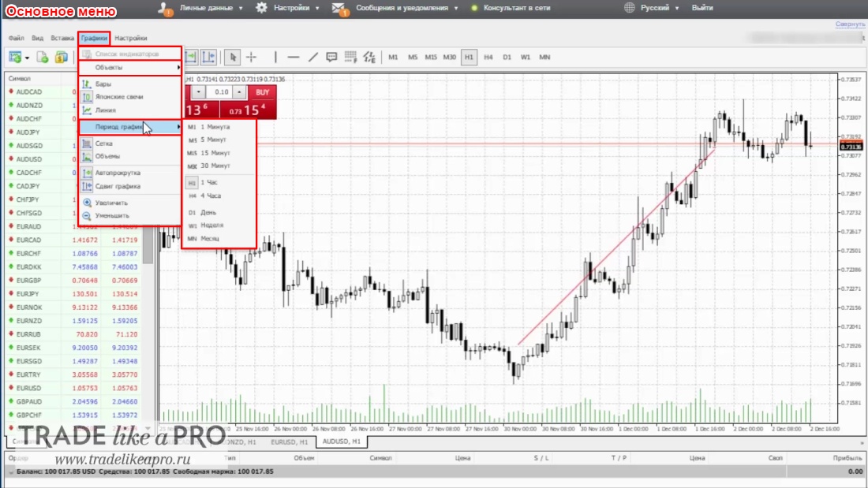
Task: Open the Fibonacci retracement tool
Action: 350,57
